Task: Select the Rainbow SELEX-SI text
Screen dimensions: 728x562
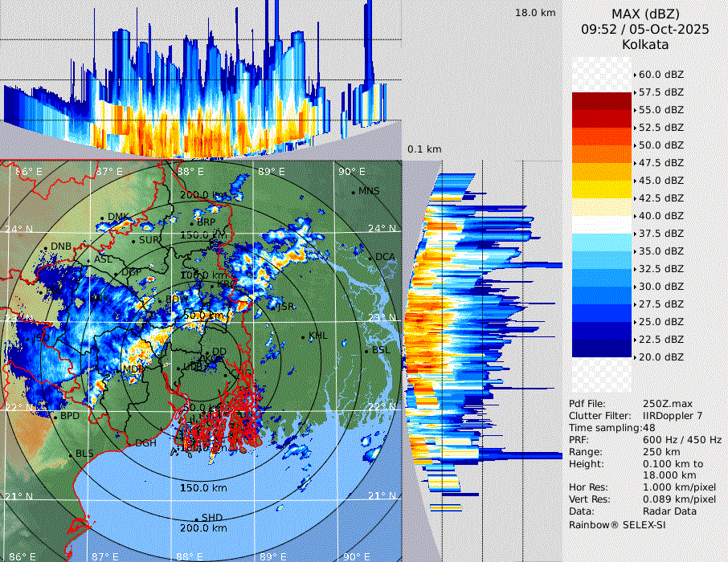Action: [617, 524]
